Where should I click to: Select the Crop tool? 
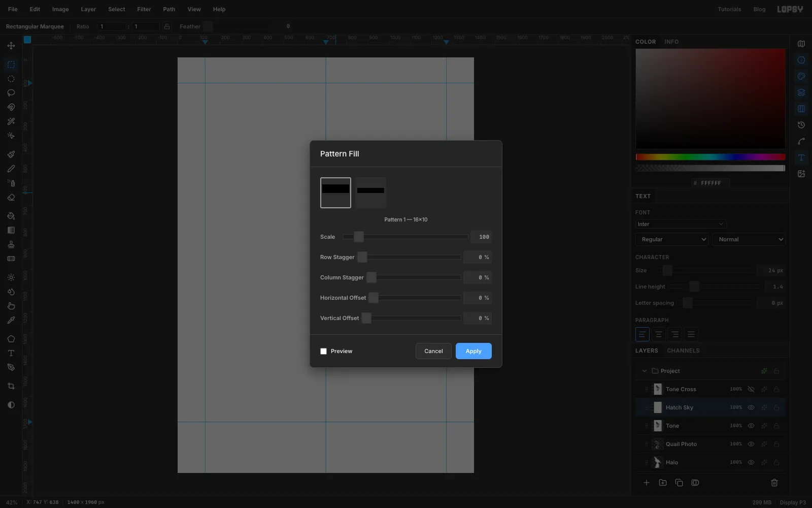[x=11, y=386]
